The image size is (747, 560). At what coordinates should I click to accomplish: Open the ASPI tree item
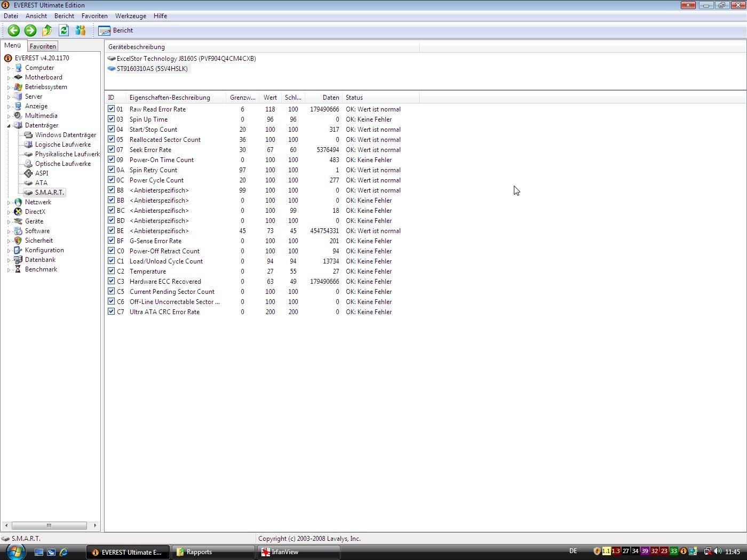(42, 173)
